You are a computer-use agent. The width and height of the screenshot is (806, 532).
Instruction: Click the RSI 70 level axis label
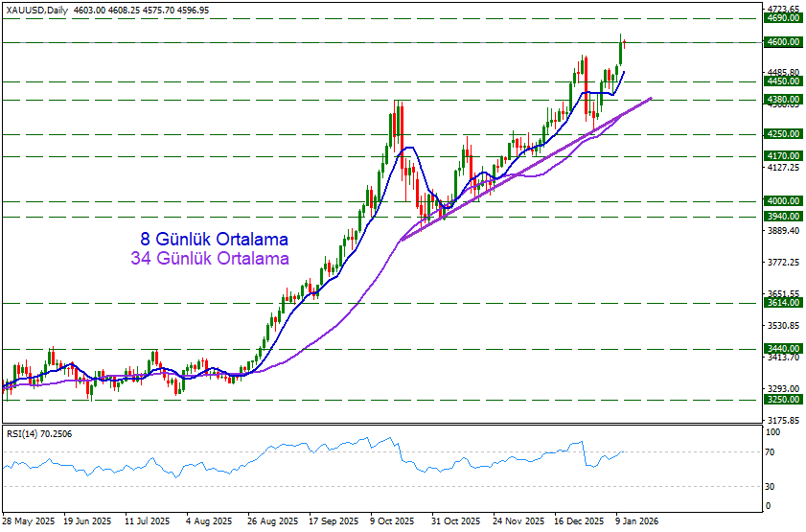point(771,451)
